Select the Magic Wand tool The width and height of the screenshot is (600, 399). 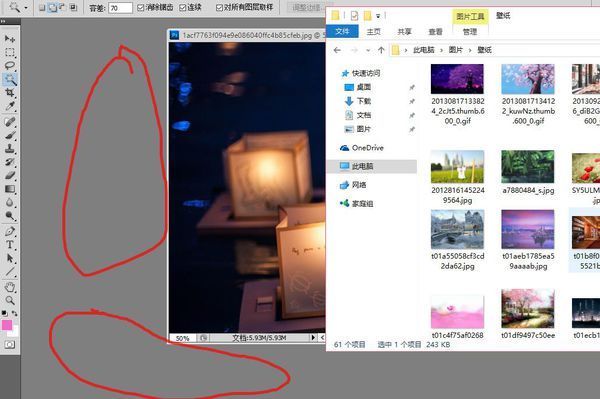pos(10,79)
